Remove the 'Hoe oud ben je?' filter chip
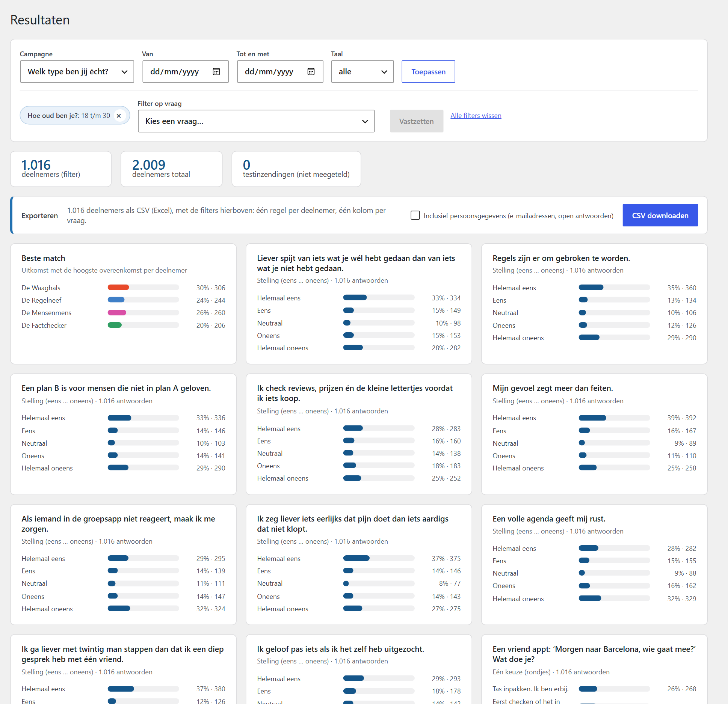Screen dimensions: 728x704 [119, 116]
